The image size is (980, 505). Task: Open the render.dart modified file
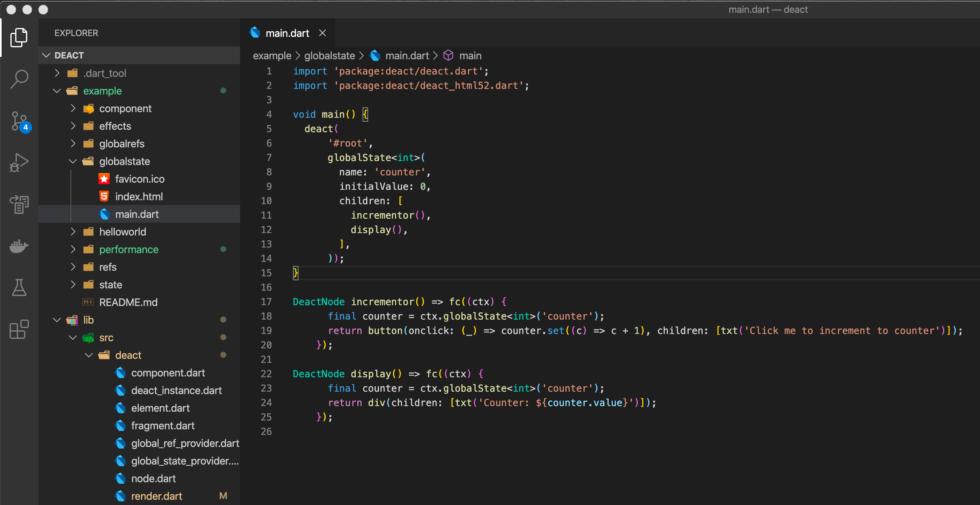tap(156, 496)
